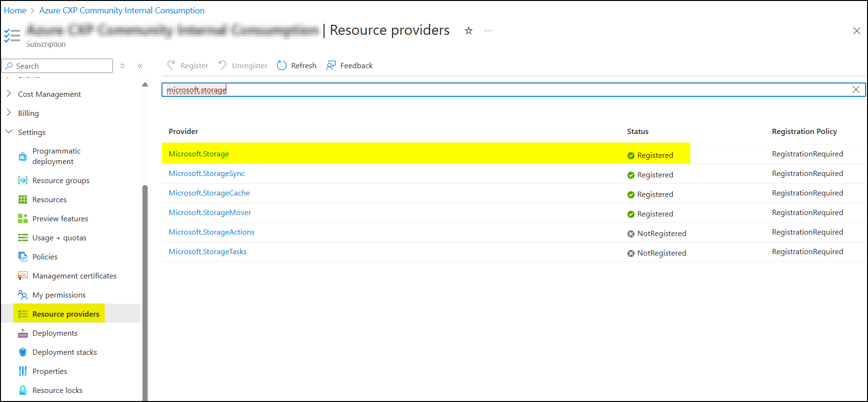Select Resource locks in the sidebar

[x=57, y=390]
